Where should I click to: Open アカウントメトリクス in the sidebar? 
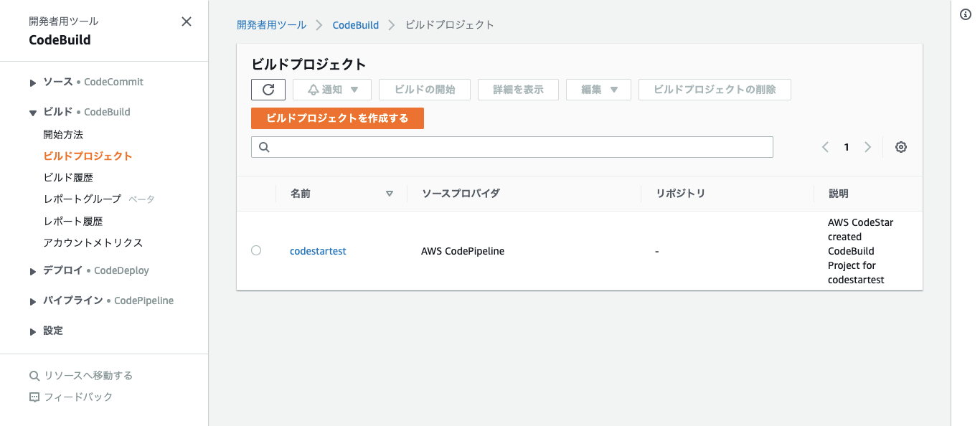(93, 242)
